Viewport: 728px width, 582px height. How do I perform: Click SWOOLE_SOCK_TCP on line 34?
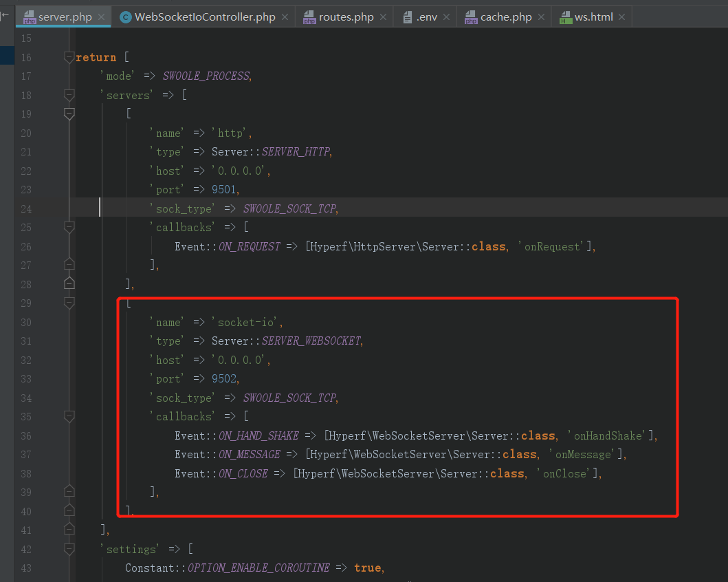pos(289,398)
